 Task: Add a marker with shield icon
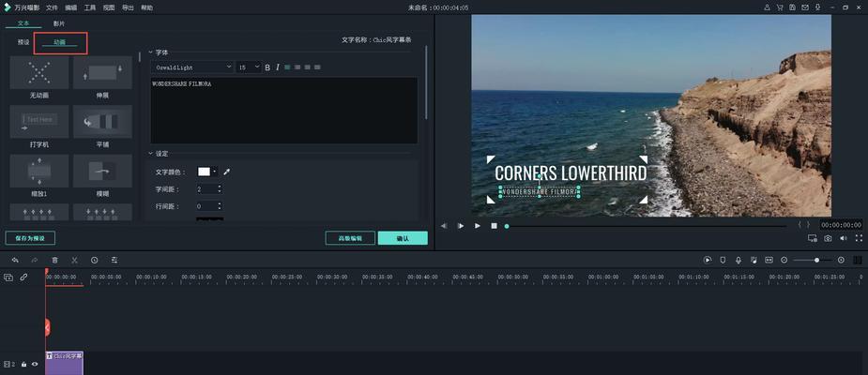pyautogui.click(x=723, y=260)
